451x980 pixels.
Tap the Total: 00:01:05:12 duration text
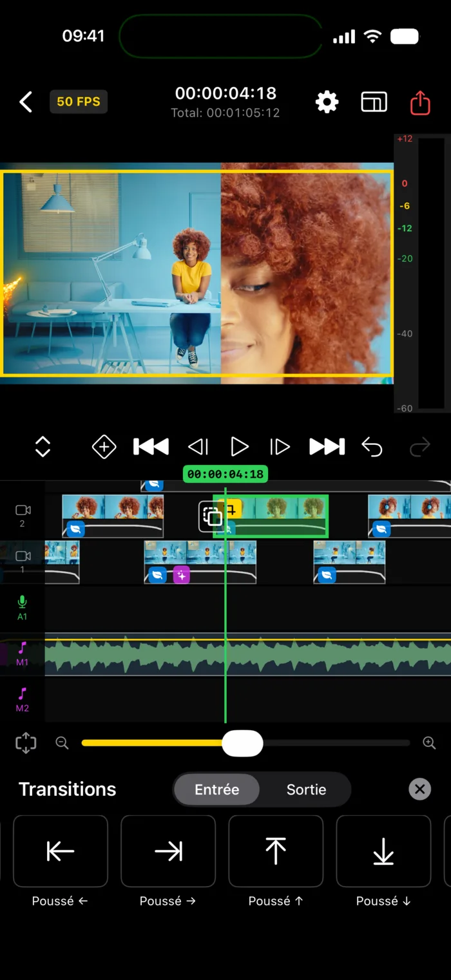pyautogui.click(x=225, y=113)
